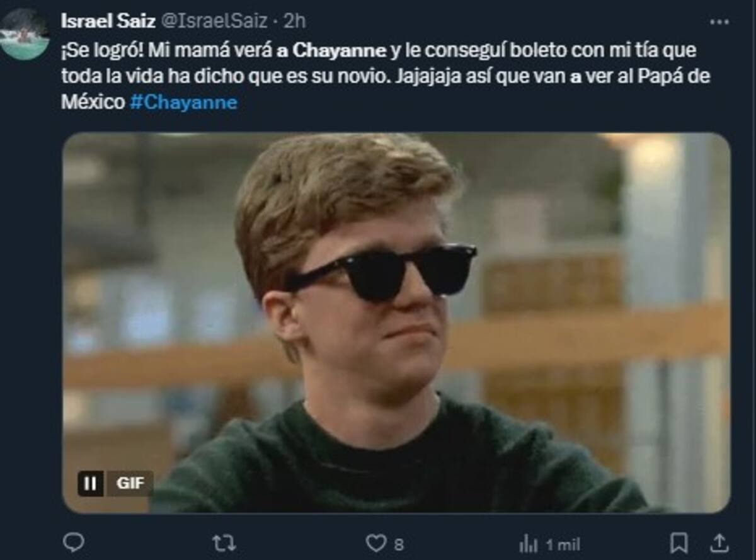Click the share icon on the tweet

click(719, 542)
